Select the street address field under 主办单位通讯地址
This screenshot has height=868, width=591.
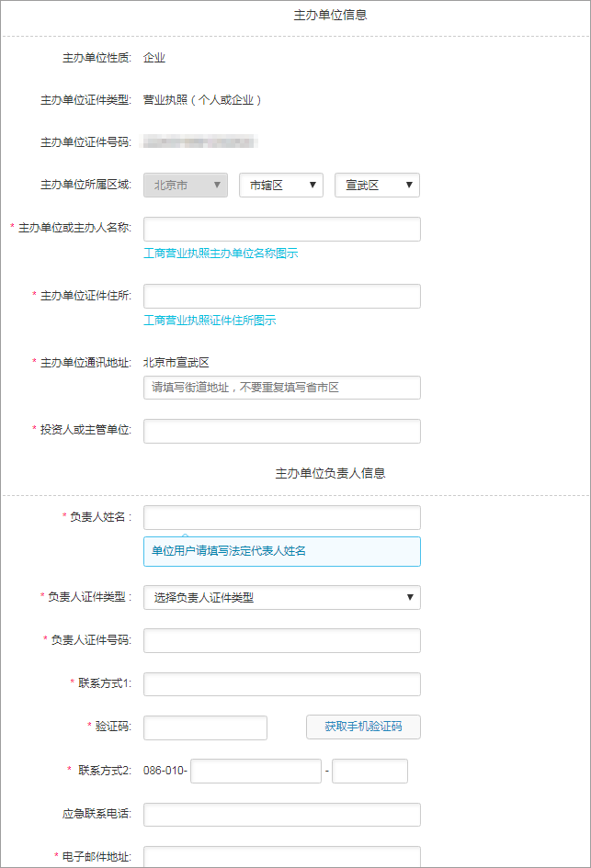282,388
